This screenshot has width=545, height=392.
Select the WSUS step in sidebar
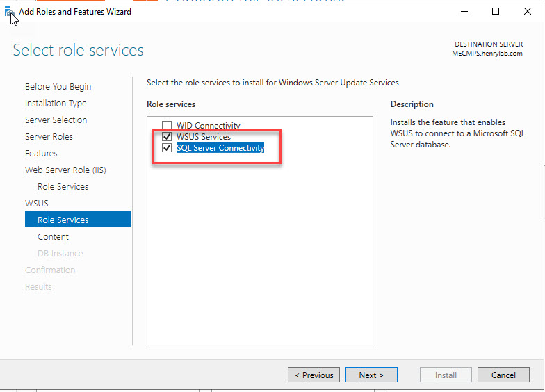click(x=37, y=204)
